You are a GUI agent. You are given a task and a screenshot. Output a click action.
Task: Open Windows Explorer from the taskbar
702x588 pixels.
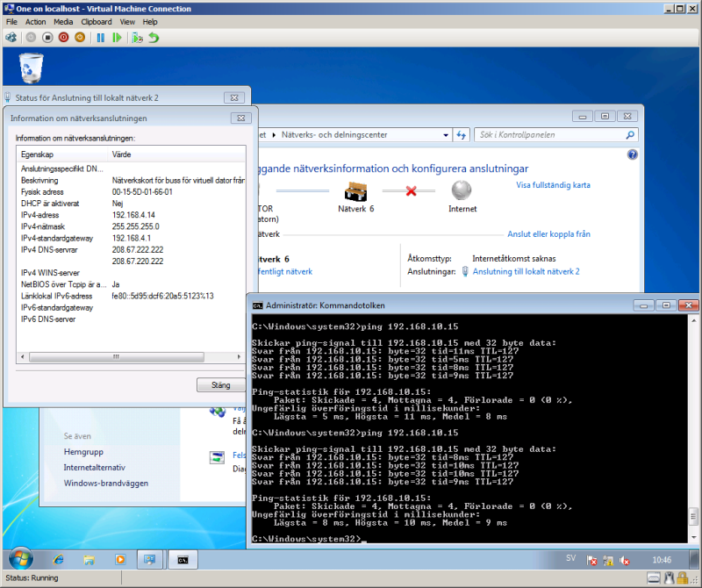pos(90,559)
